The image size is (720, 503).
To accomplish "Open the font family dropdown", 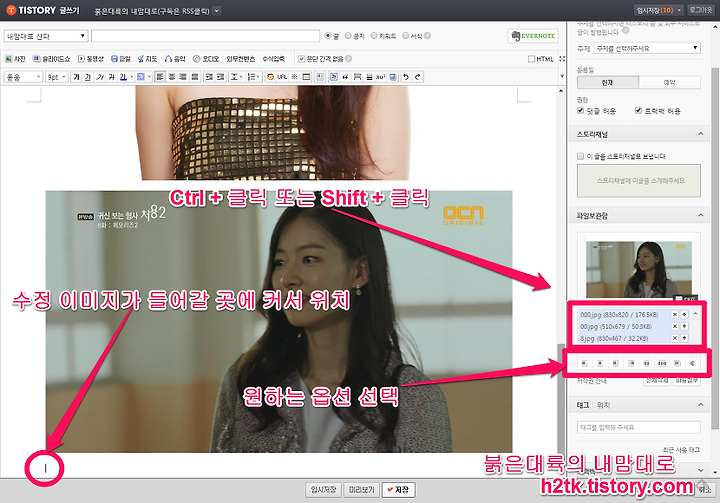I will (x=23, y=77).
